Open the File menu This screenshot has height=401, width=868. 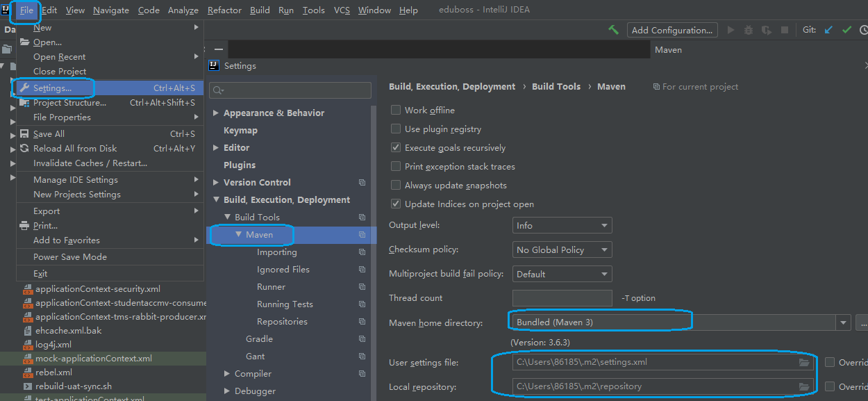tap(26, 10)
